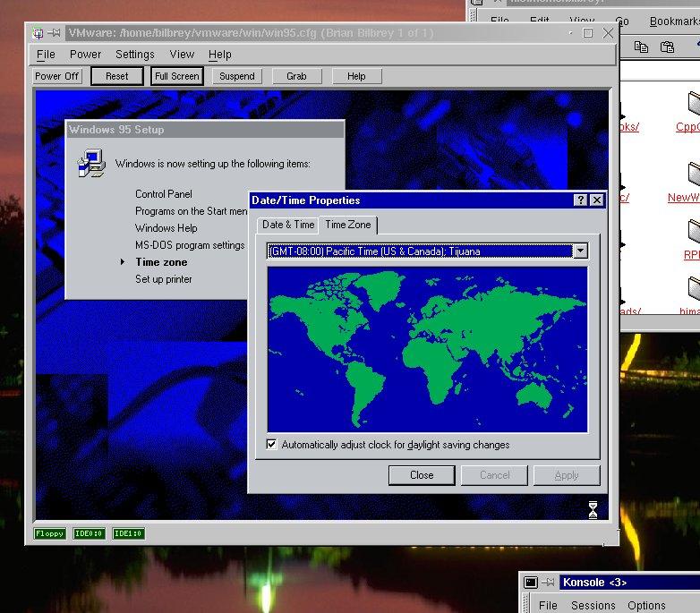Screen dimensions: 700x613
Task: Open the time zone dropdown list
Action: pyautogui.click(x=580, y=251)
